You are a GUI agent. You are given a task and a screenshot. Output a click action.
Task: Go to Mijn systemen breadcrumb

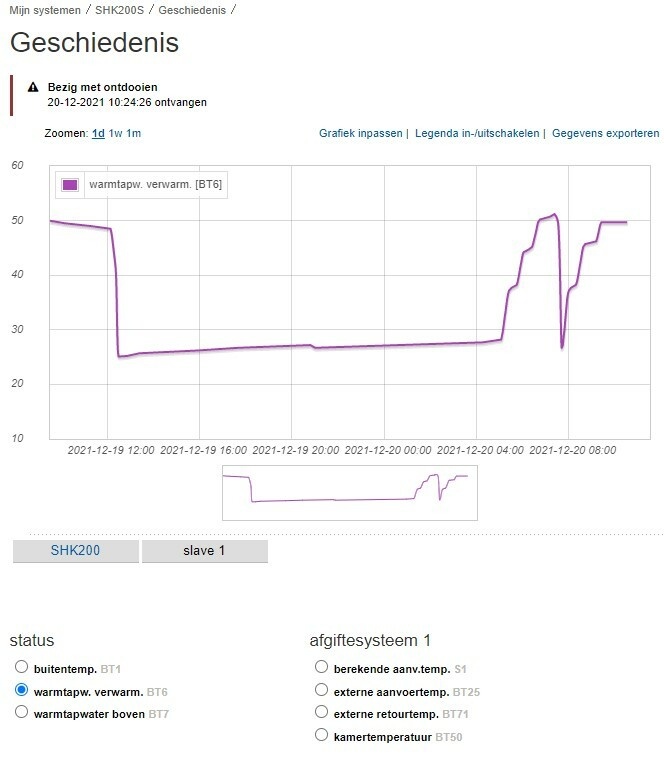coord(45,10)
